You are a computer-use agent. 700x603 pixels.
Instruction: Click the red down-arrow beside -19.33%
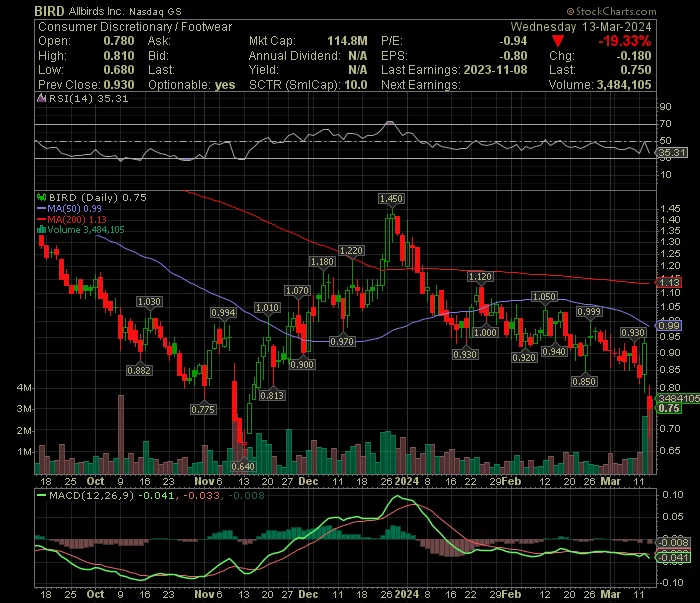tap(558, 42)
